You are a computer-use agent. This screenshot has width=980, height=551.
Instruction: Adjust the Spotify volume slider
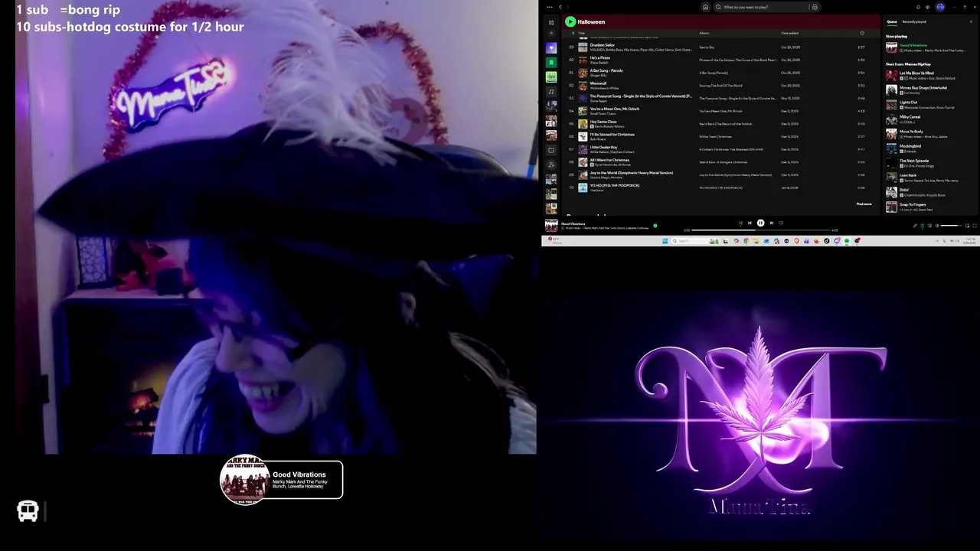point(950,226)
